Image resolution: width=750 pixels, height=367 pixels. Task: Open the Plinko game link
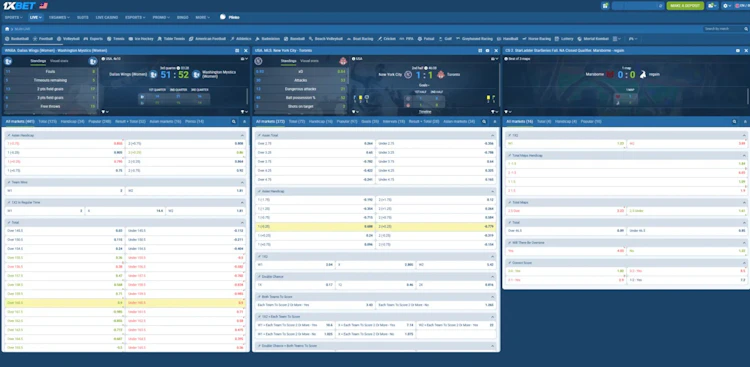pyautogui.click(x=230, y=17)
